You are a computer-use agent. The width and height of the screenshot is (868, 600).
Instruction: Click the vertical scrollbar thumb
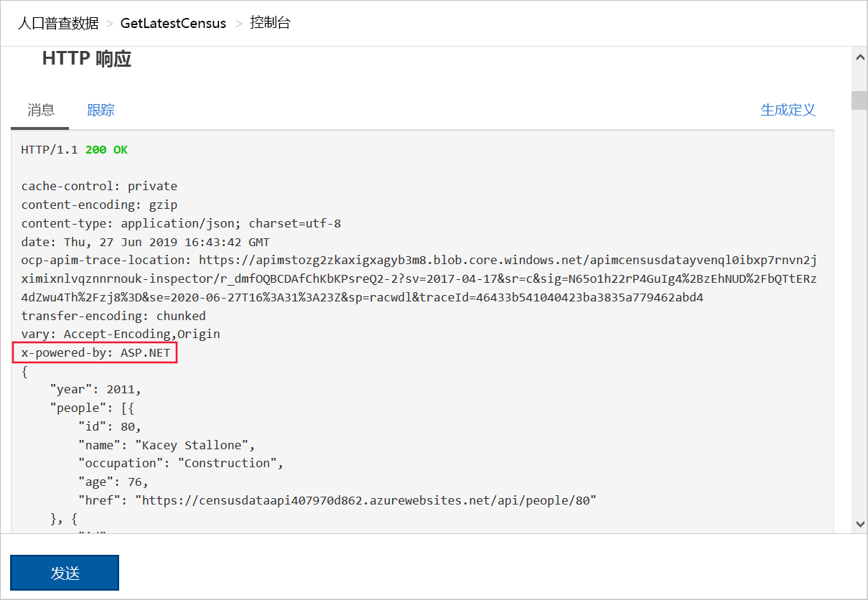click(x=859, y=100)
